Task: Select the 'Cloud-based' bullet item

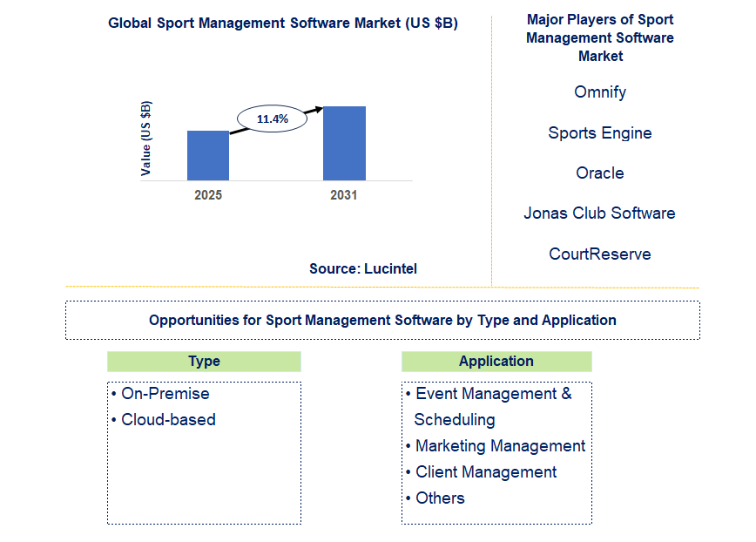Action: (x=164, y=419)
